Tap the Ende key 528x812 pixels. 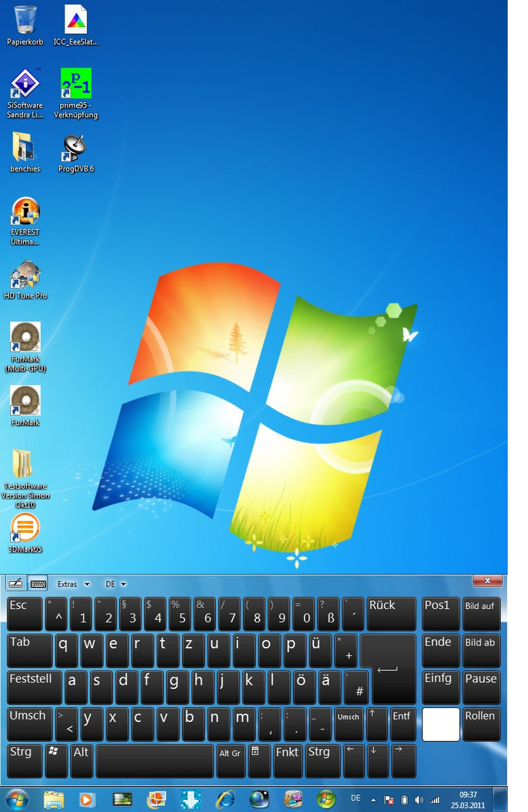(441, 651)
